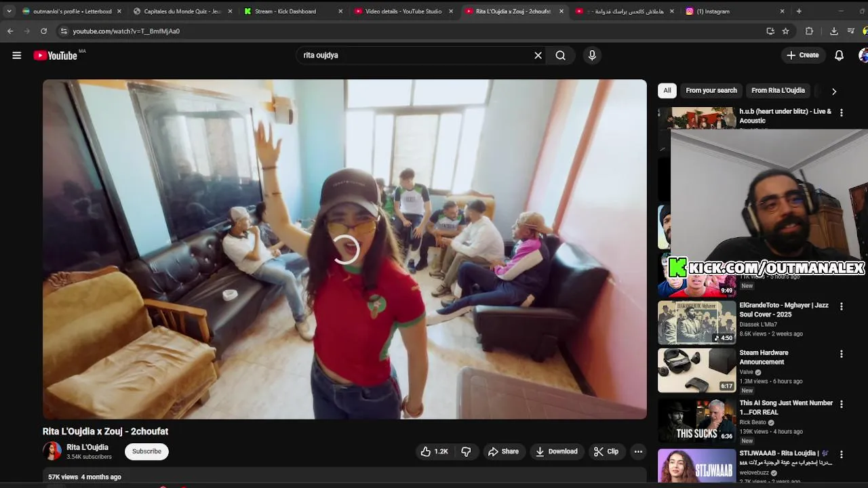Open the YouTube guide hamburger menu
This screenshot has height=488, width=868.
(x=16, y=56)
